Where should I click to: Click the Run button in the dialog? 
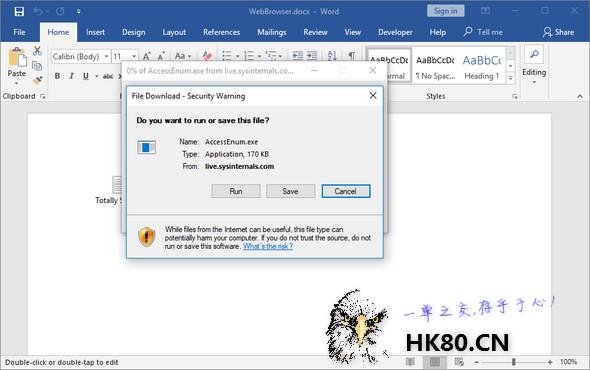tap(236, 191)
